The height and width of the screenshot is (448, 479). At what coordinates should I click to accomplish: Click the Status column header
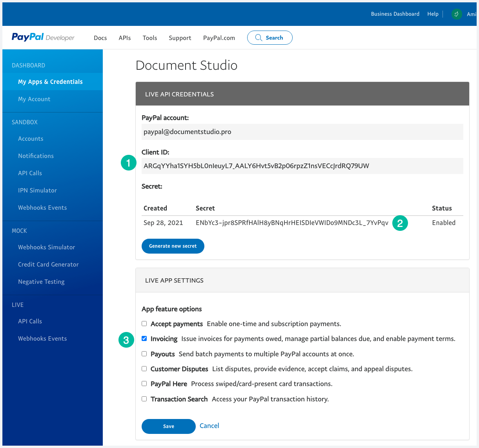[x=442, y=208]
